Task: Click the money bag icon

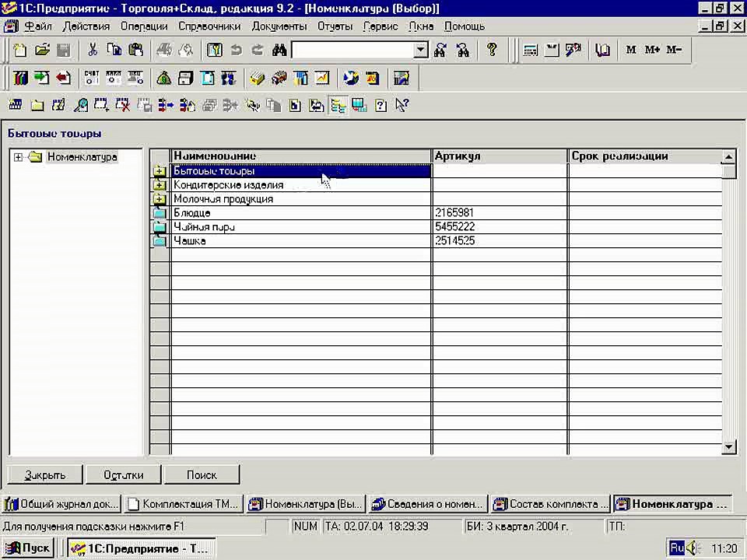Action: pyautogui.click(x=164, y=78)
